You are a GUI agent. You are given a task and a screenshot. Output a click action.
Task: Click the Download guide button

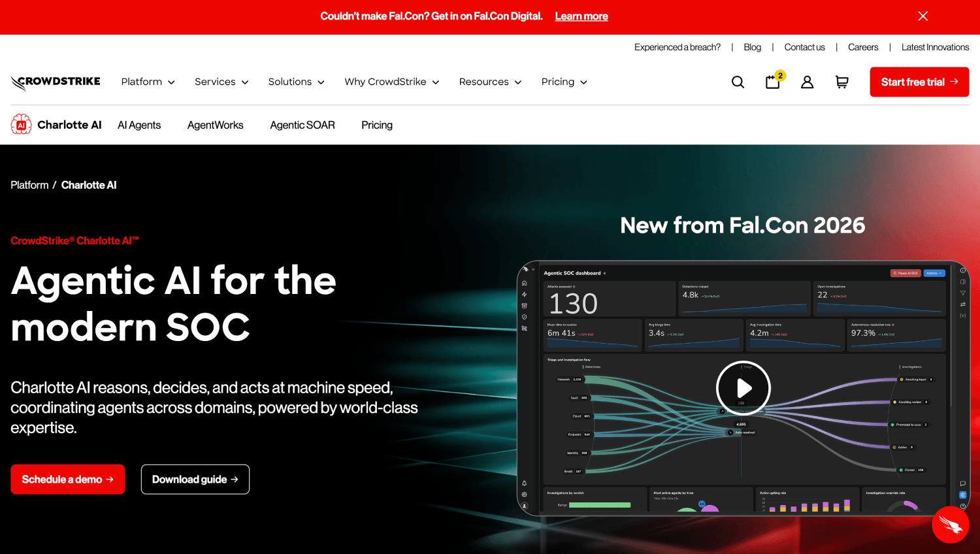195,480
